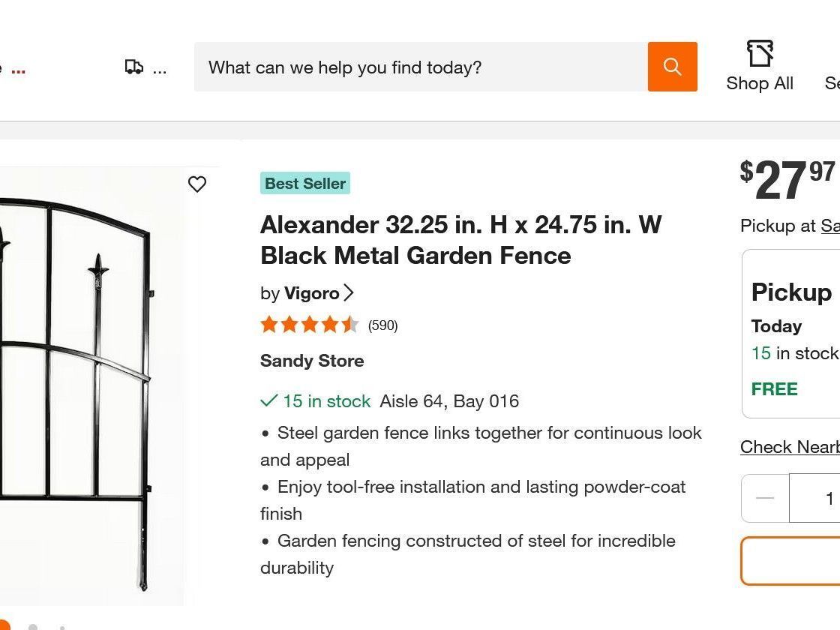Click the delivery truck icon
840x630 pixels.
click(134, 67)
